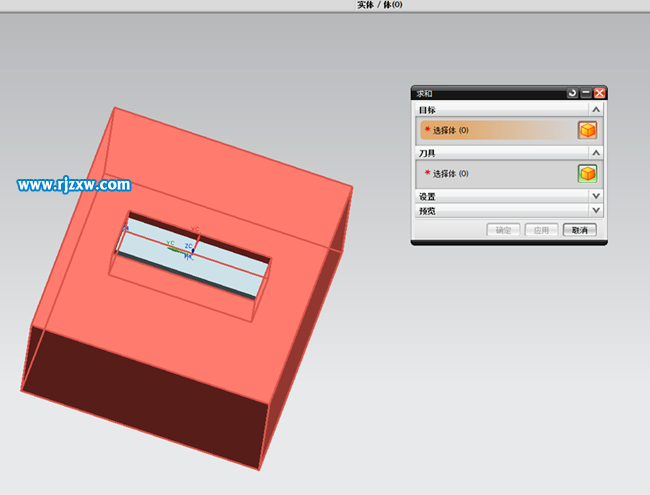Activate the 选择体 row under 目标

tap(490, 130)
